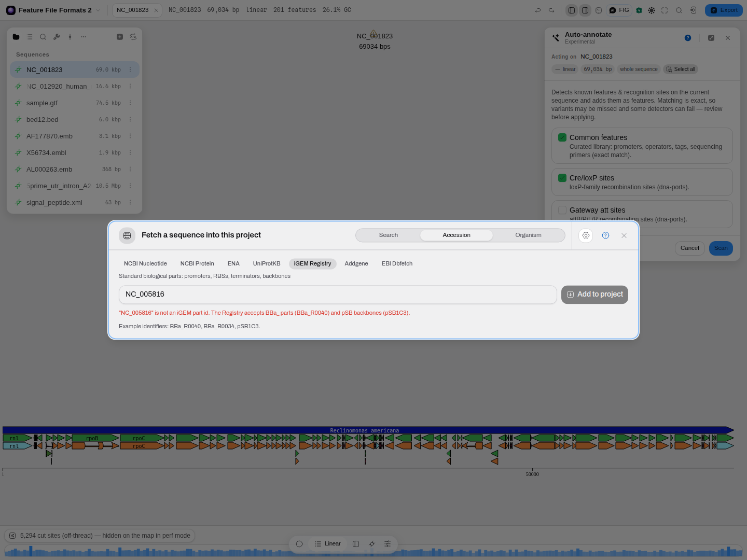Click the wrench tools icon in sidebar
747x560 pixels.
tap(57, 37)
